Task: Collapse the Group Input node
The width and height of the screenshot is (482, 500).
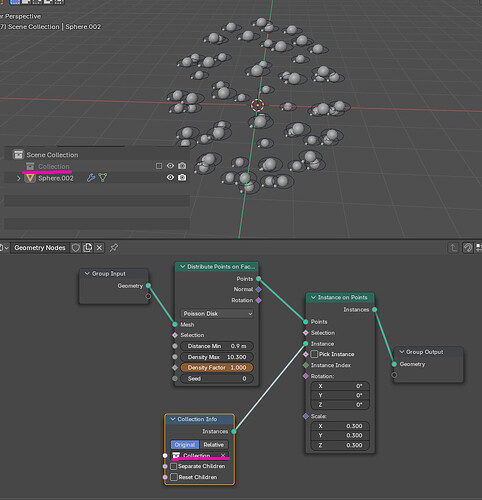Action: tap(87, 273)
